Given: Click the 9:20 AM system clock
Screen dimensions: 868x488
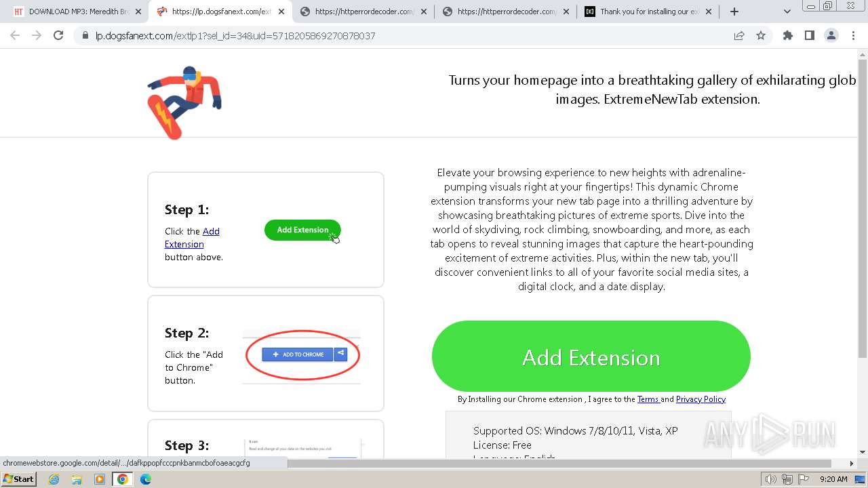Looking at the screenshot, I should point(833,479).
